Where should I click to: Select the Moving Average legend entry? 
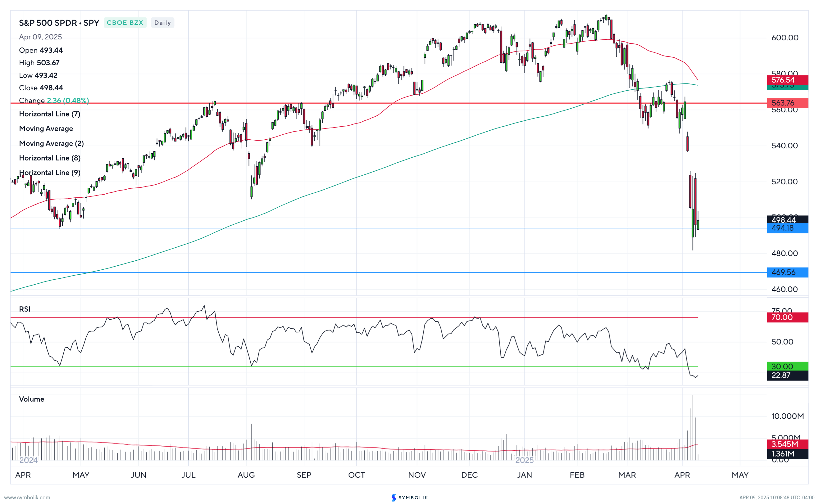pos(46,129)
